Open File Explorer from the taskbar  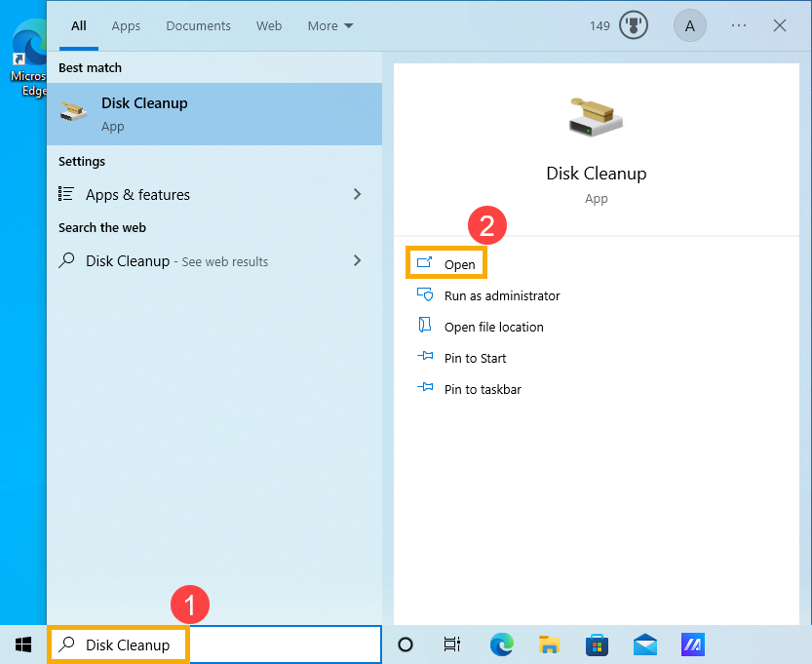pyautogui.click(x=549, y=644)
